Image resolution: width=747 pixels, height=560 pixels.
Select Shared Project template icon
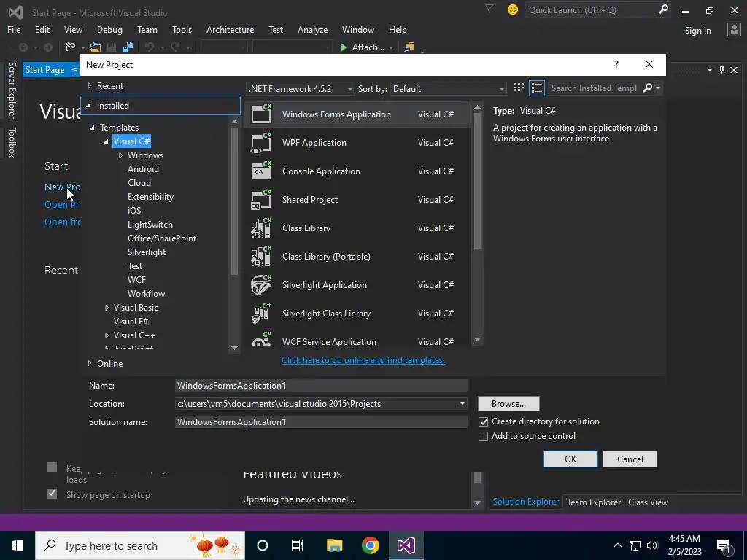pos(261,200)
